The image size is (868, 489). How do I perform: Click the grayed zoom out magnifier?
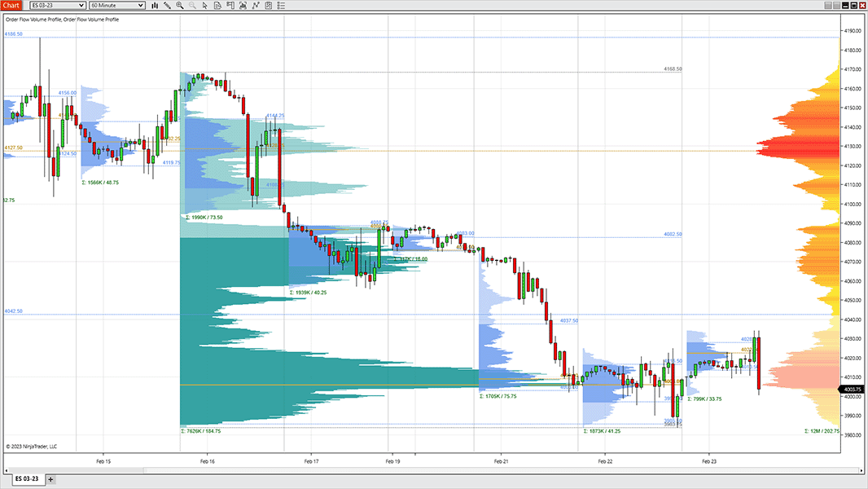[x=192, y=6]
